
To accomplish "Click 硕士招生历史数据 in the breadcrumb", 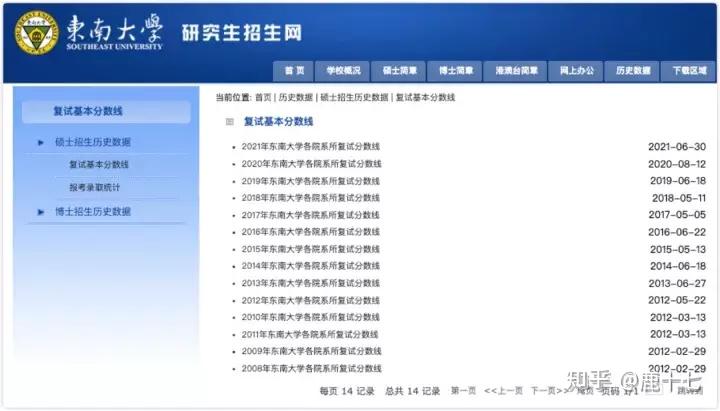I will (x=354, y=97).
